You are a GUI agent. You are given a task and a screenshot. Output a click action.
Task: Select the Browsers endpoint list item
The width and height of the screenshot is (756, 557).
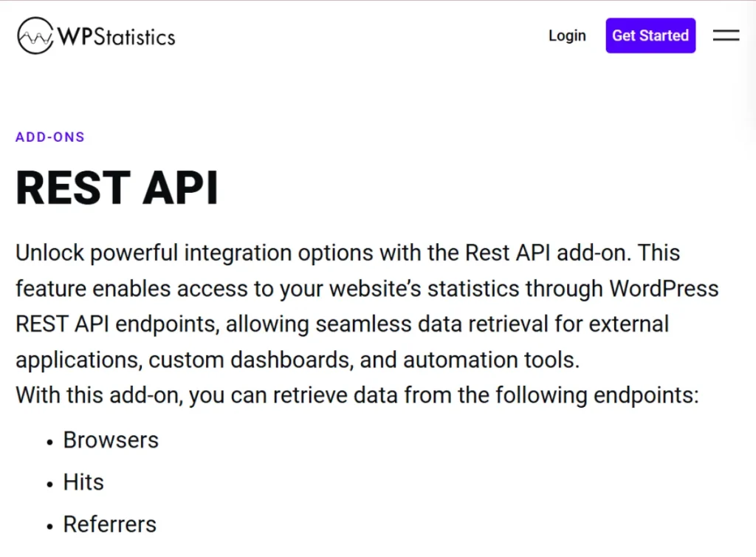[x=111, y=440]
